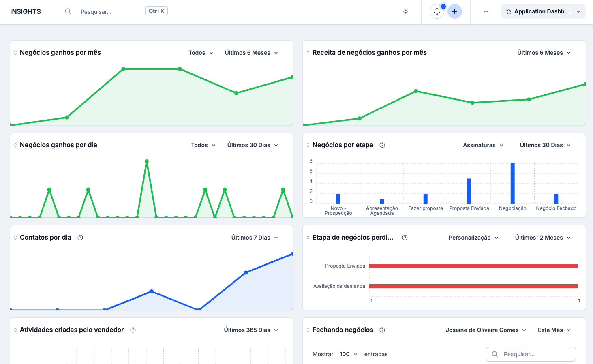Click the search magnifier icon in header
The image size is (593, 364).
pos(68,11)
